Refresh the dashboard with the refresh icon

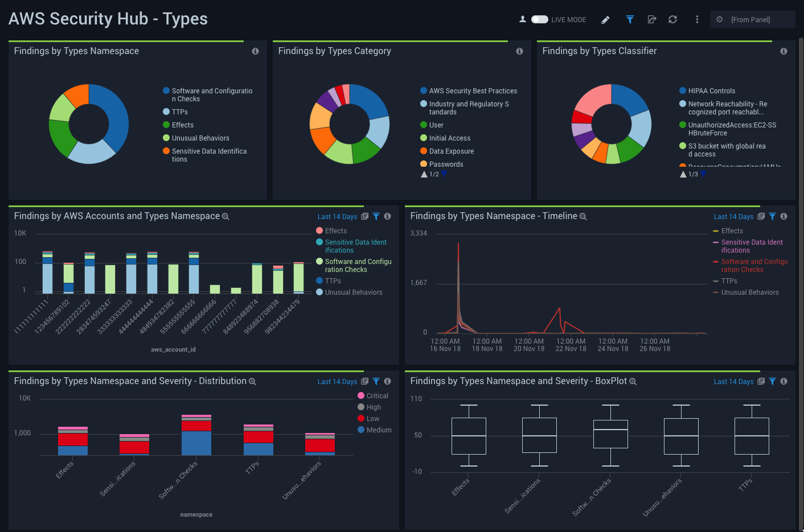673,19
